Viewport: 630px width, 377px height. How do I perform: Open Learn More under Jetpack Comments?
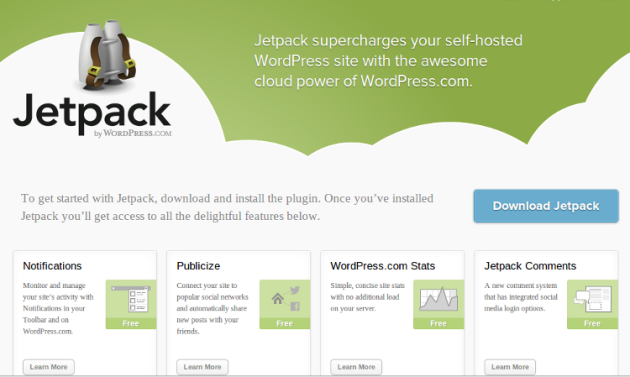click(x=510, y=367)
